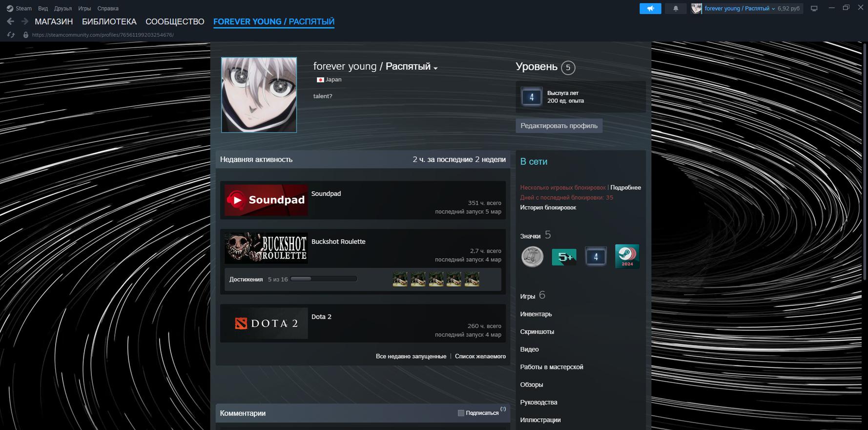Click the Big Picture mode monitor icon
Screen dimensions: 868x430
coord(814,8)
